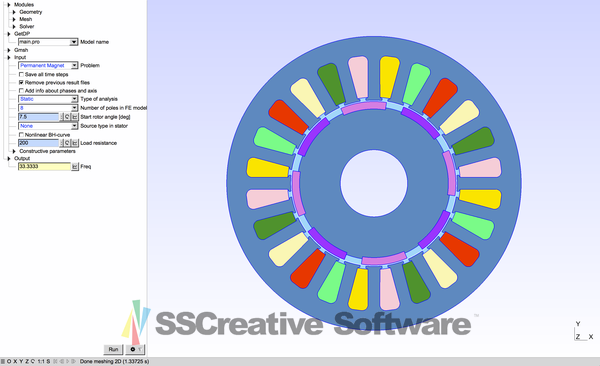Screen dimensions: 600x366
Task: Enable Save all time steps checkbox
Action: (21, 74)
